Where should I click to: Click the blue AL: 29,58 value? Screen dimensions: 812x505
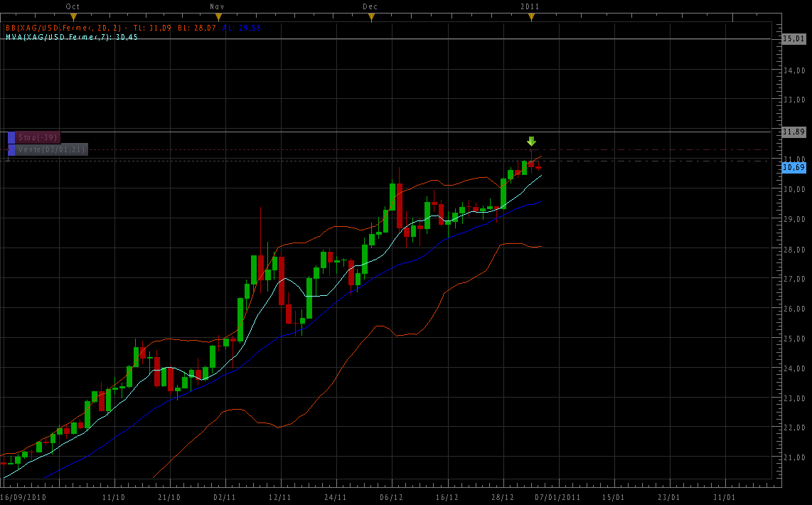[x=242, y=28]
